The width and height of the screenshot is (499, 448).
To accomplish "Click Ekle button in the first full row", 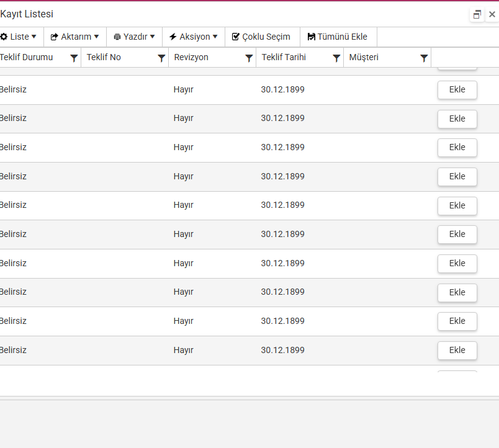I will click(457, 90).
